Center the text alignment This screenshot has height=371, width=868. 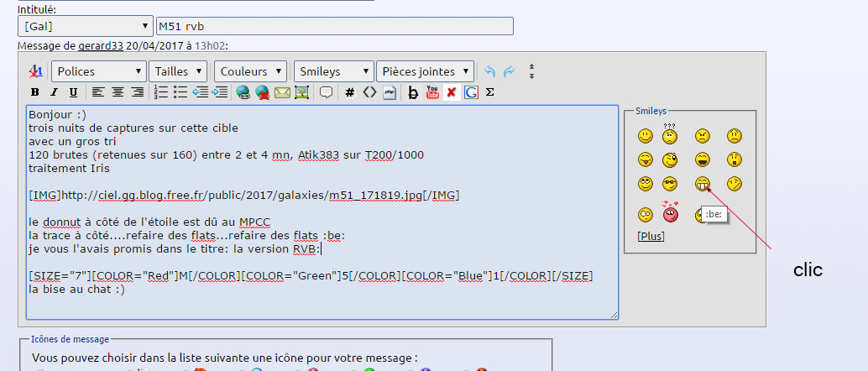click(x=118, y=92)
